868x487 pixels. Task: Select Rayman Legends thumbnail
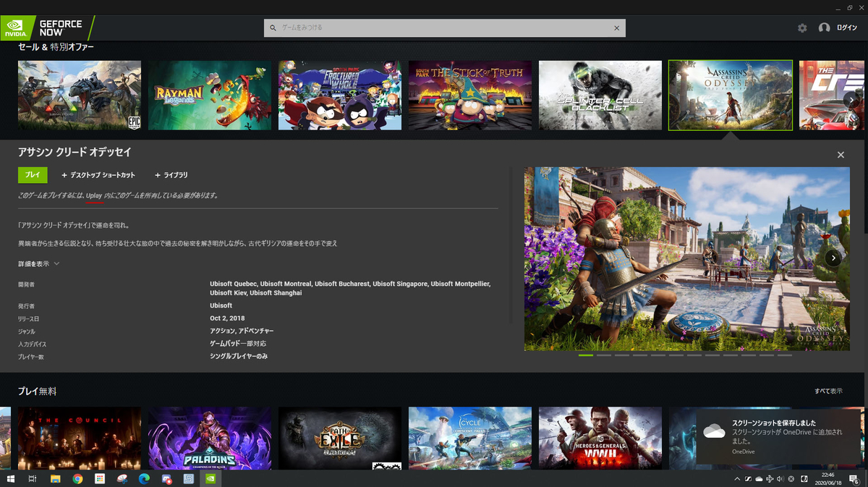coord(210,95)
